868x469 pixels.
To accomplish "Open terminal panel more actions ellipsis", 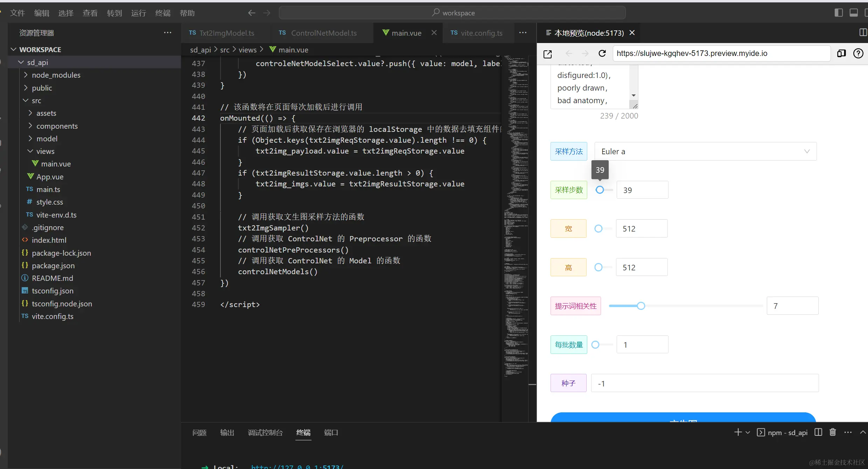I will pos(848,432).
